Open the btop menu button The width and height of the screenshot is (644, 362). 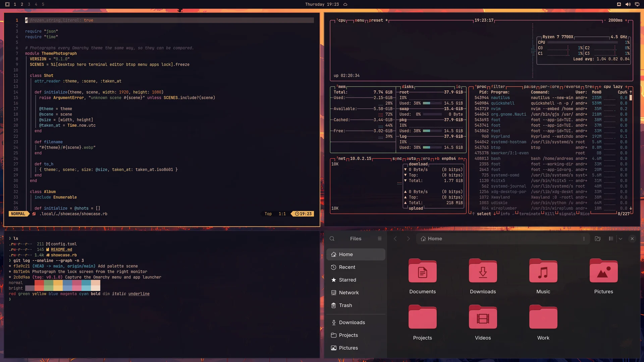(x=359, y=20)
